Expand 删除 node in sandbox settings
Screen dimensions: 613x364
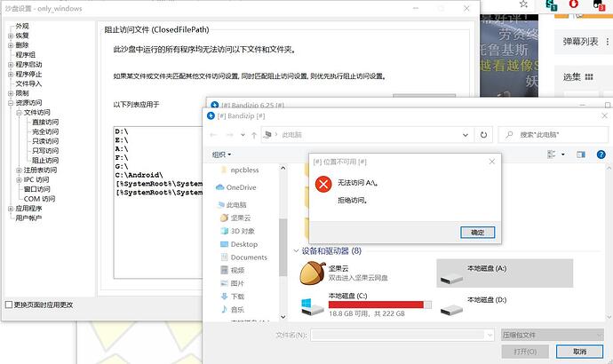pyautogui.click(x=11, y=45)
